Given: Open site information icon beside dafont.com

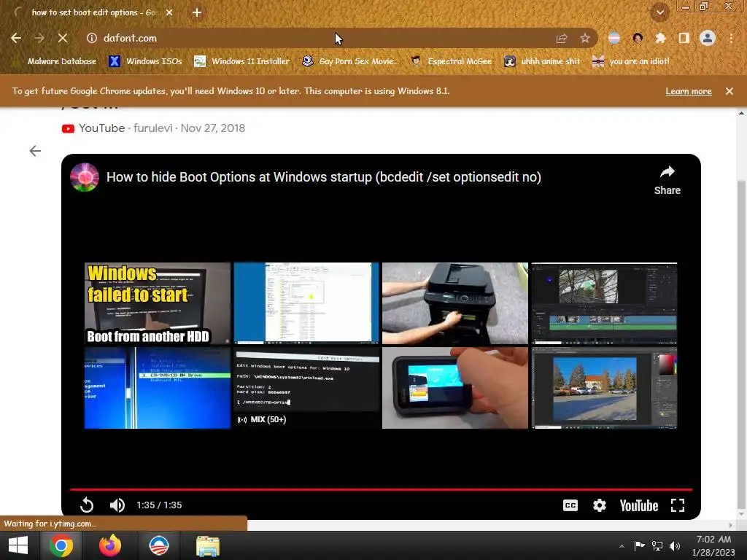Looking at the screenshot, I should [92, 38].
